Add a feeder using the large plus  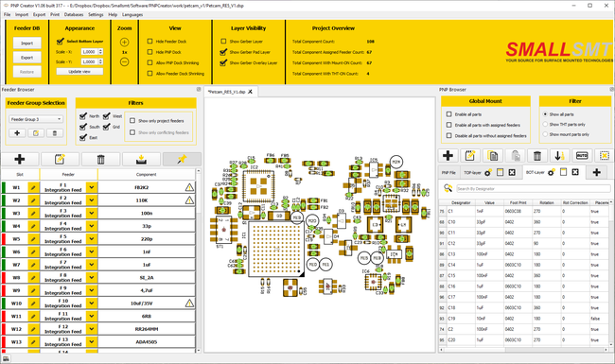click(20, 159)
